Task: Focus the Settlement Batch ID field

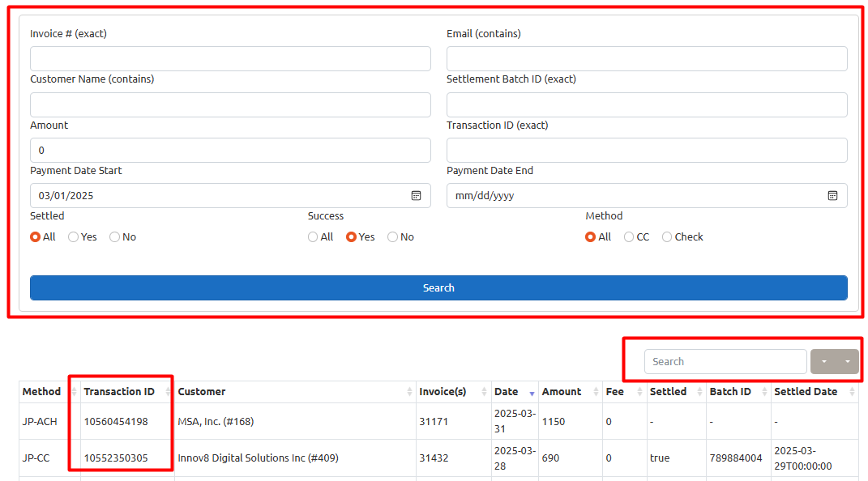Action: [x=647, y=104]
